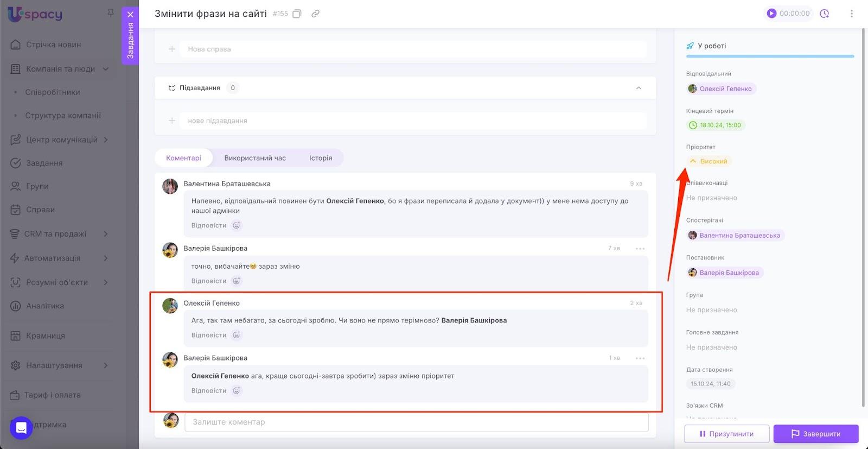Expand CRM та продажі submenu
This screenshot has width=868, height=449.
point(106,234)
